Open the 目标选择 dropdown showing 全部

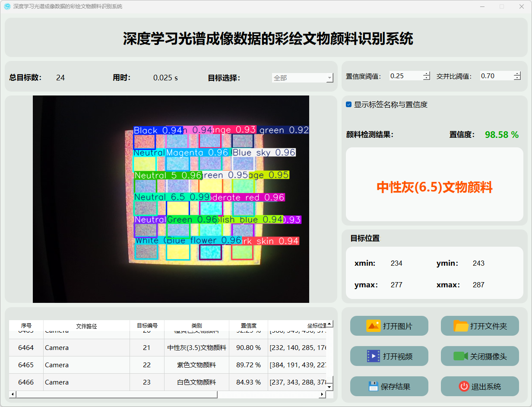click(302, 78)
